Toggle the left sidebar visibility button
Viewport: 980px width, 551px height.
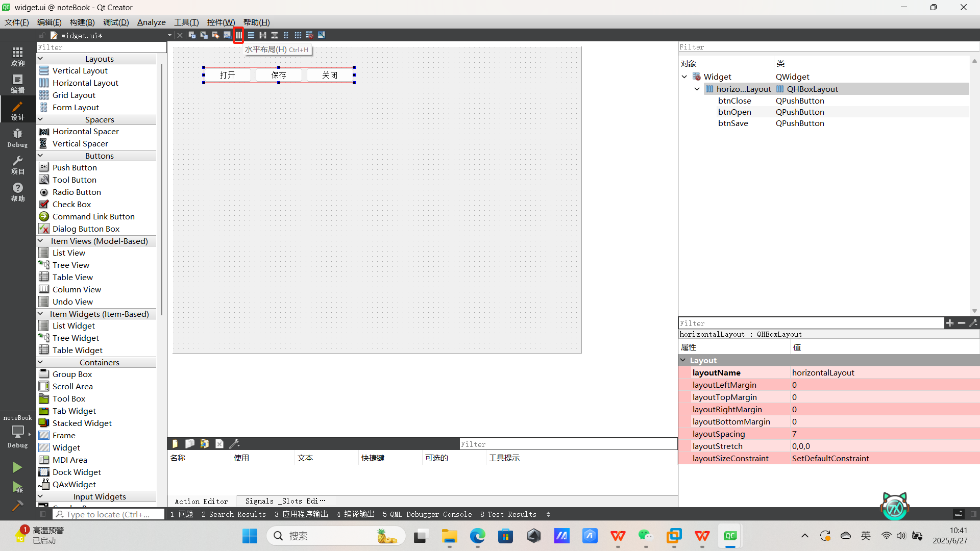[x=42, y=514]
